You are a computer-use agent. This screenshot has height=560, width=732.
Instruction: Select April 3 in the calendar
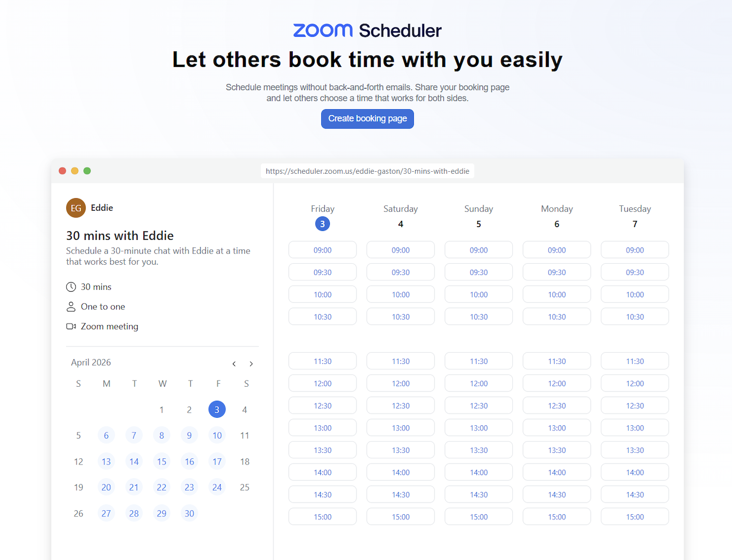tap(217, 410)
